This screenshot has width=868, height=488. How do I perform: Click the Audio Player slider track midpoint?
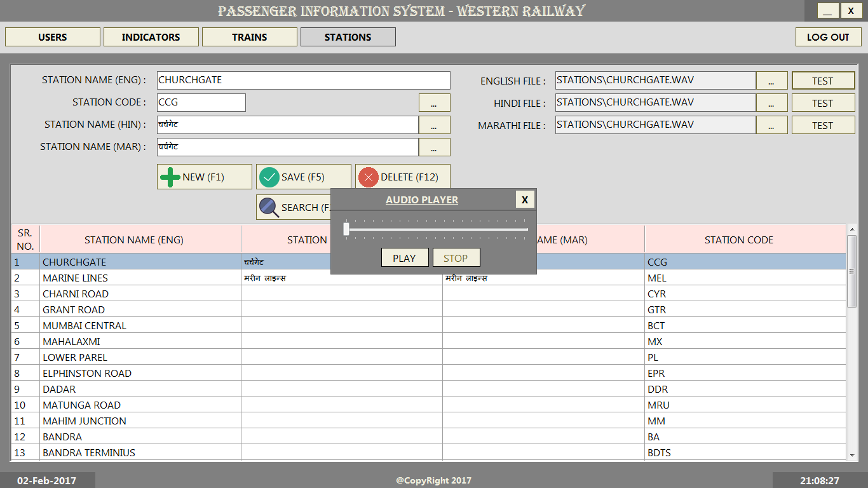click(437, 229)
